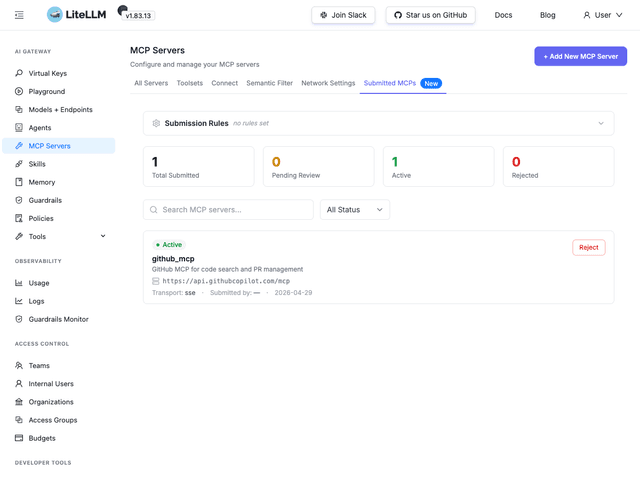Click the magnifier icon in search box

153,210
